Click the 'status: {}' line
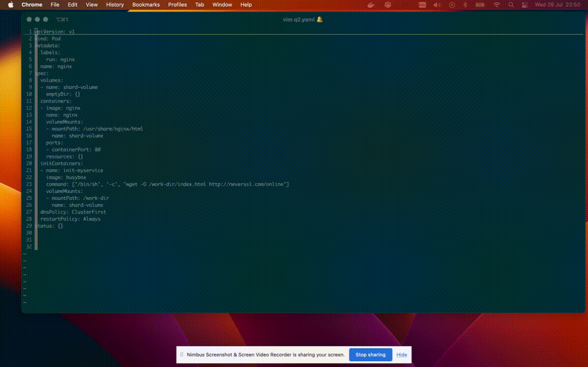This screenshot has width=588, height=367. pos(49,226)
